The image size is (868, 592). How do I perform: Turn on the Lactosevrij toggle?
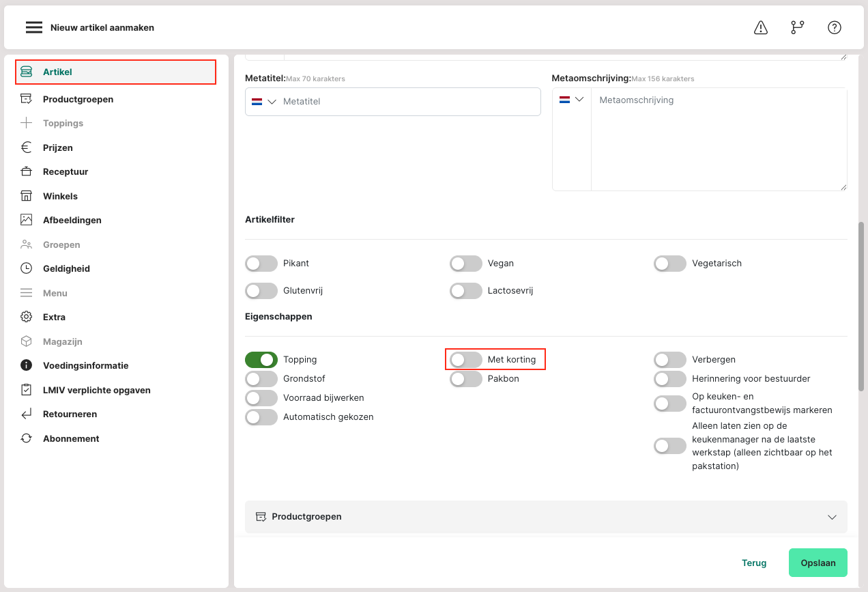(466, 291)
